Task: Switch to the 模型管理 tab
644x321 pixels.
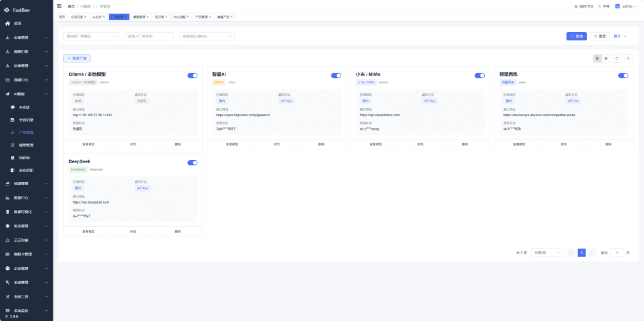Action: click(141, 17)
